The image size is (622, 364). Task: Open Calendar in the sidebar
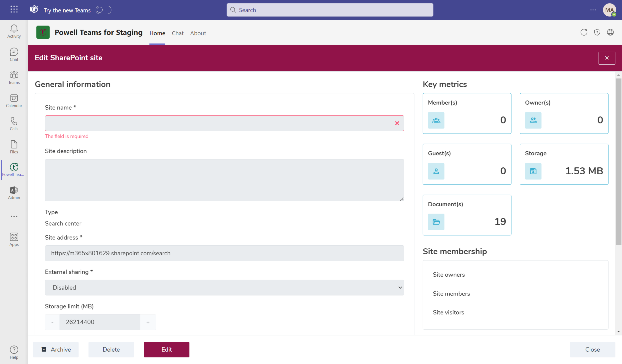tap(14, 101)
